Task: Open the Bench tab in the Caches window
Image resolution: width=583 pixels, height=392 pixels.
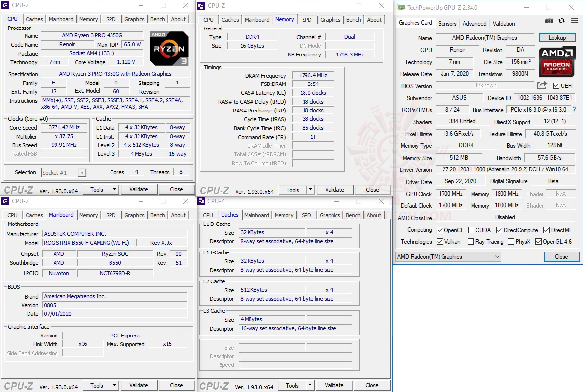Action: [353, 215]
